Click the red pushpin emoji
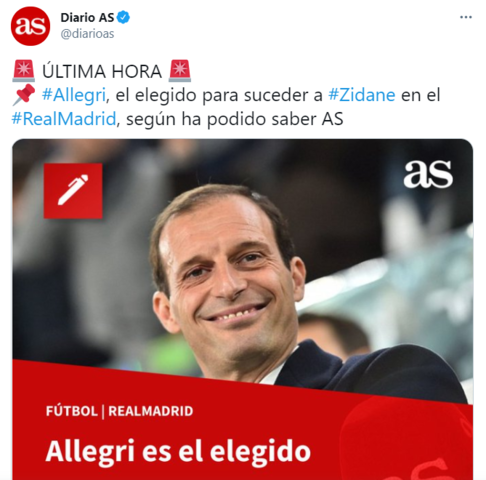 click(24, 95)
